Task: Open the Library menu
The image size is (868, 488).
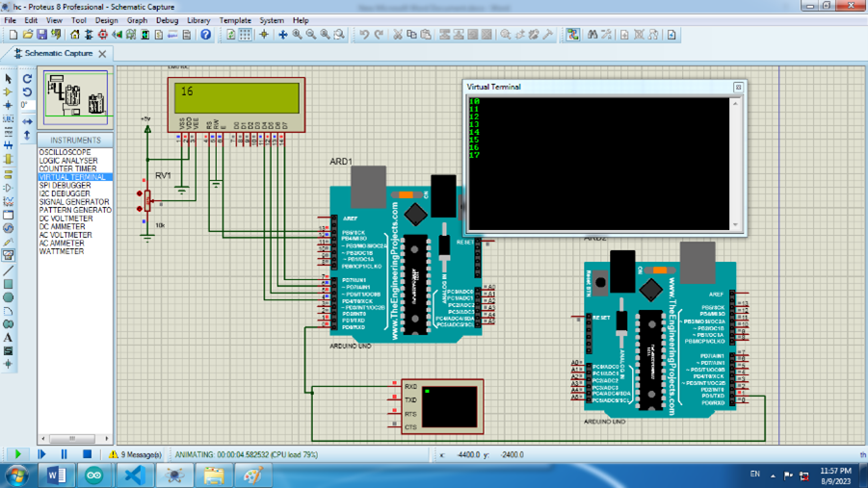Action: coord(198,19)
